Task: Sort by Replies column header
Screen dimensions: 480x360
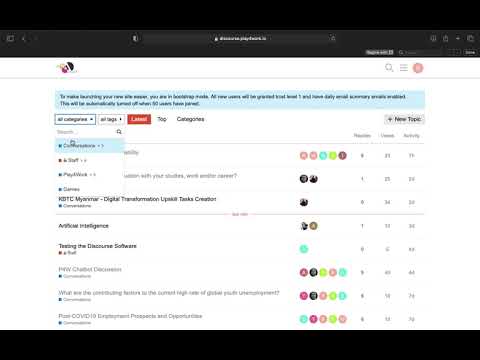Action: pos(362,136)
